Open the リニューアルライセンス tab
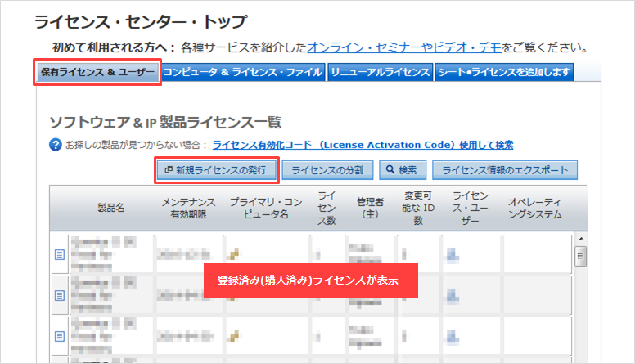The height and width of the screenshot is (364, 635). [x=381, y=72]
